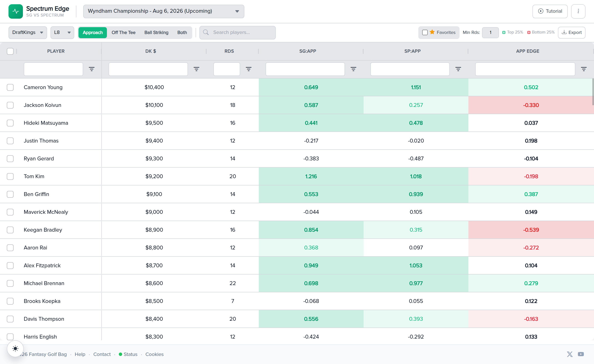The image size is (594, 364).
Task: Sort by the SG:APP column header
Action: (x=308, y=51)
